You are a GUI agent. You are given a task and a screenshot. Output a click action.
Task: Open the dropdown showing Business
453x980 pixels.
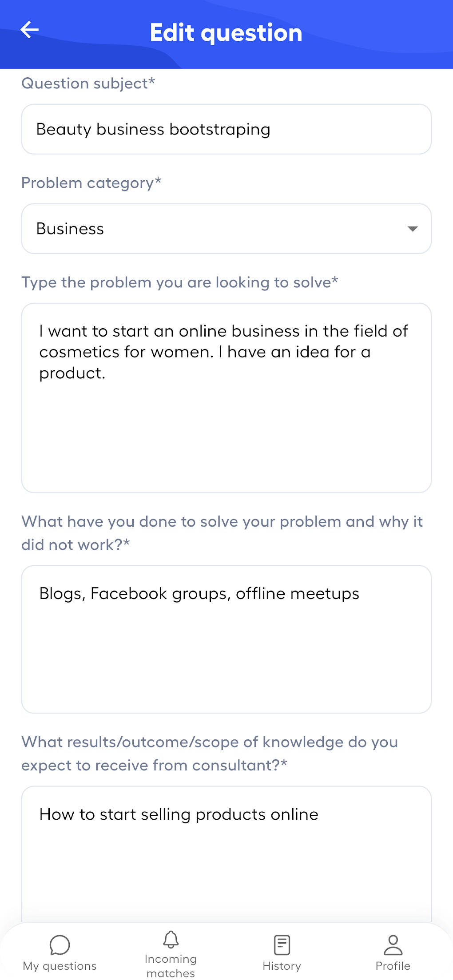point(226,229)
